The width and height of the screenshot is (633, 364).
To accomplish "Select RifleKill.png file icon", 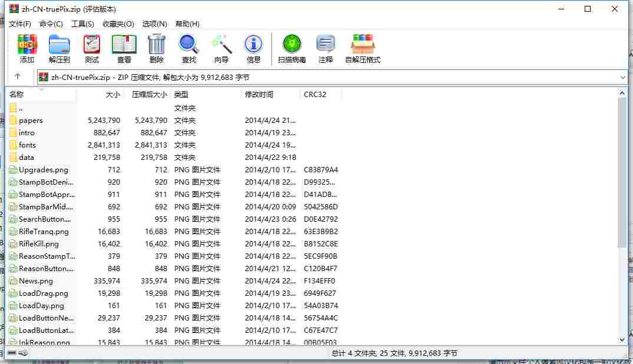I will pos(13,244).
